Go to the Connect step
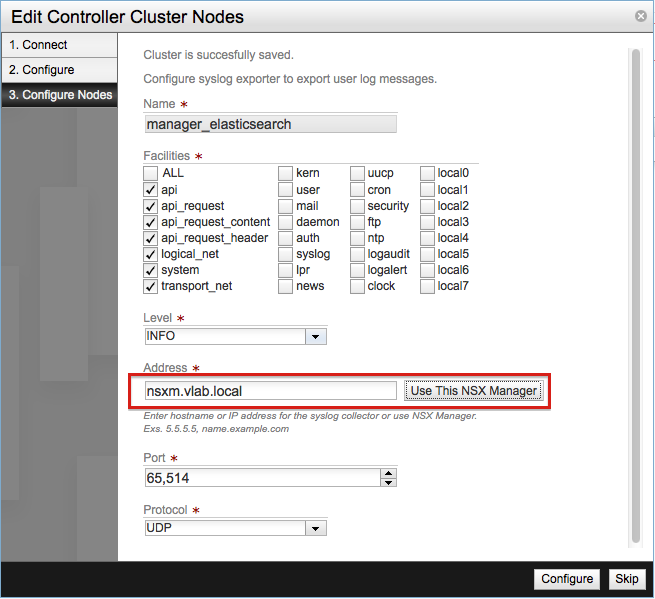This screenshot has width=655, height=599. (x=58, y=45)
